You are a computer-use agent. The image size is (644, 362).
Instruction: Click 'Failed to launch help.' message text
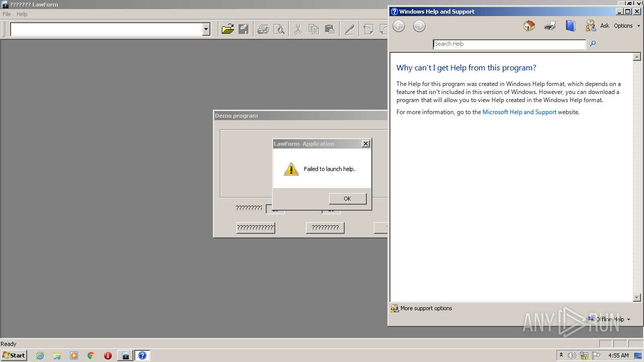(330, 169)
